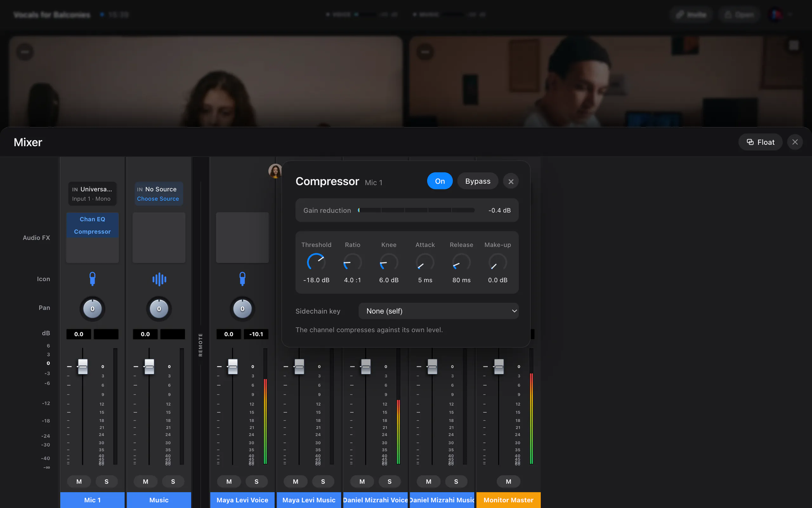Click the Ratio knob
The height and width of the screenshot is (508, 812).
click(x=352, y=262)
